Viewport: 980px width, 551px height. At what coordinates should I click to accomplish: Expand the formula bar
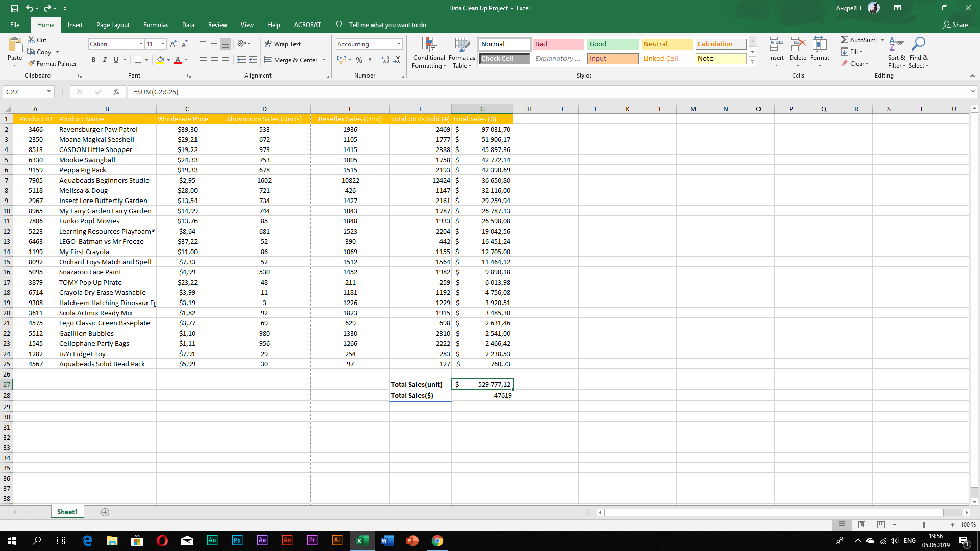973,92
